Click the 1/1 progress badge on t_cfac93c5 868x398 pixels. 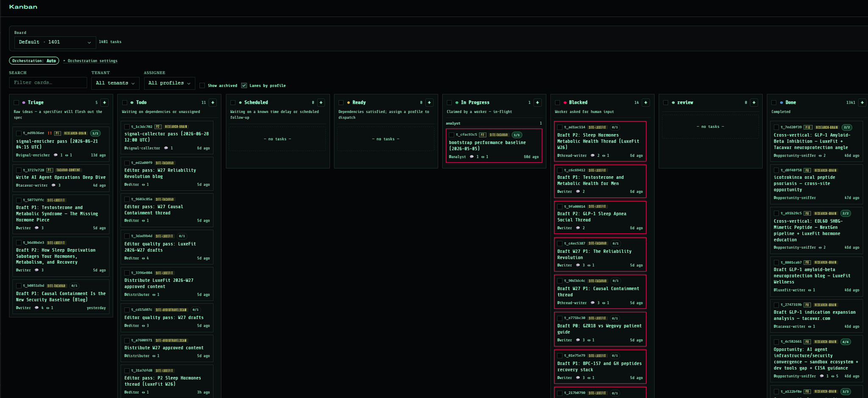(517, 135)
